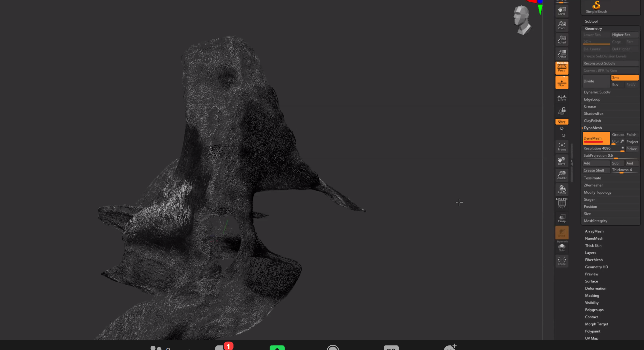Click DynaMesh Sub button
The image size is (644, 350).
(618, 163)
